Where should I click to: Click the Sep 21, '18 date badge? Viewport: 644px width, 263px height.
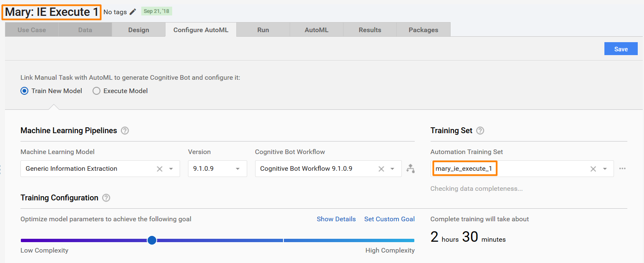(x=157, y=11)
